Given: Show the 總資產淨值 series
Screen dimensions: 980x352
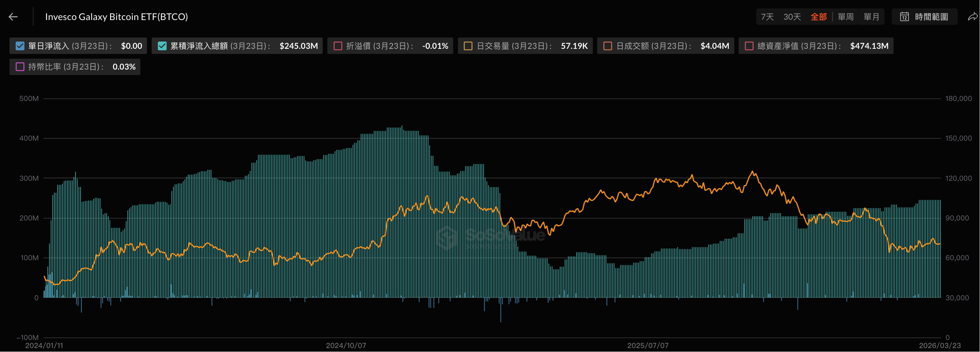Looking at the screenshot, I should pyautogui.click(x=749, y=46).
